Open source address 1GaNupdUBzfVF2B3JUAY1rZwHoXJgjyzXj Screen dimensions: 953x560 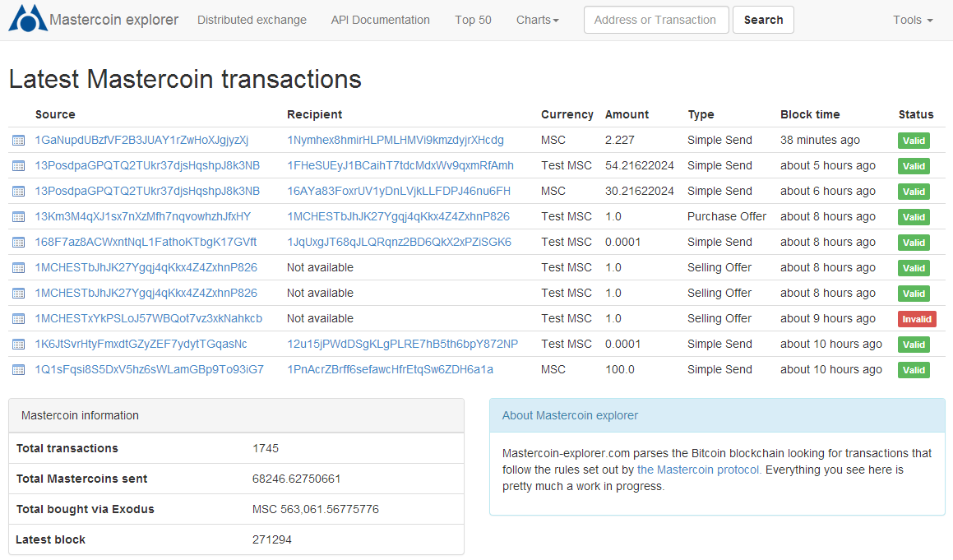tap(141, 140)
